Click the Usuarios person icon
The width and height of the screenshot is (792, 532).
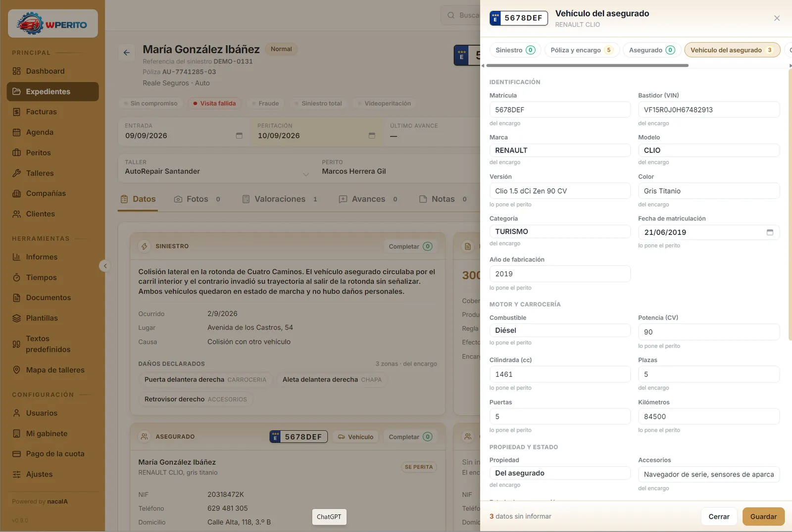[16, 413]
